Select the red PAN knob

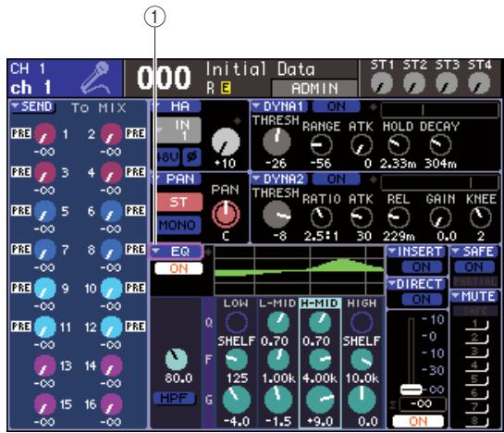226,214
